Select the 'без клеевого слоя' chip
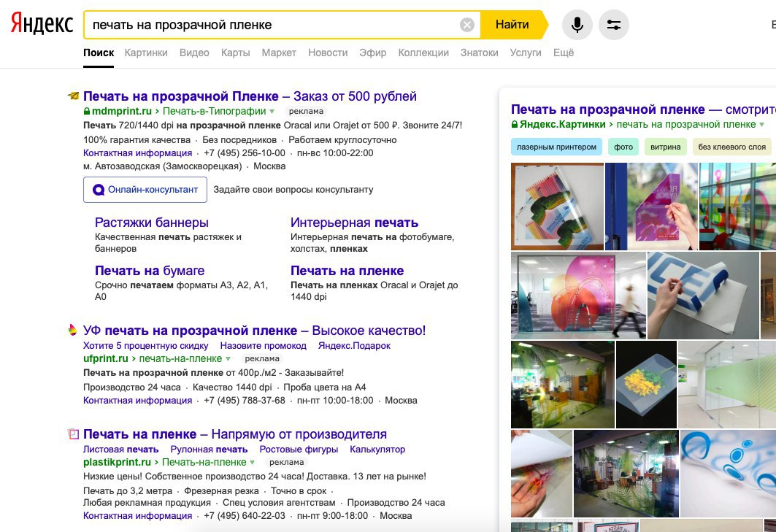This screenshot has height=532, width=776. [x=732, y=147]
